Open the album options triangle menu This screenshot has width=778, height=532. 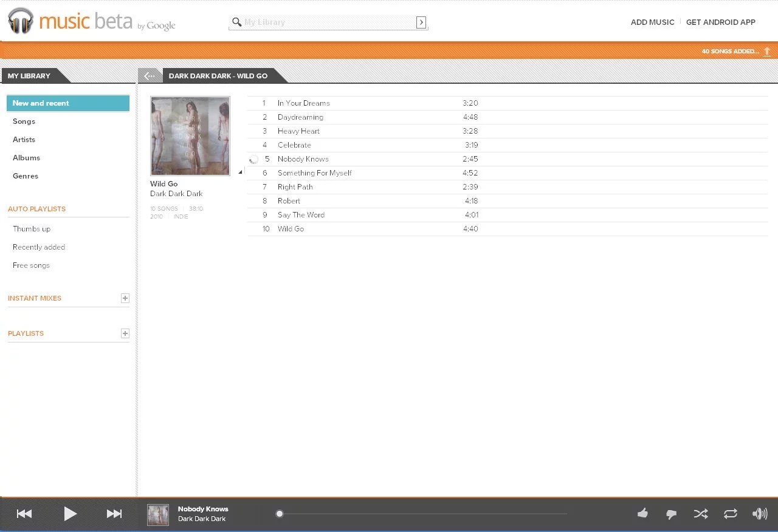point(240,172)
